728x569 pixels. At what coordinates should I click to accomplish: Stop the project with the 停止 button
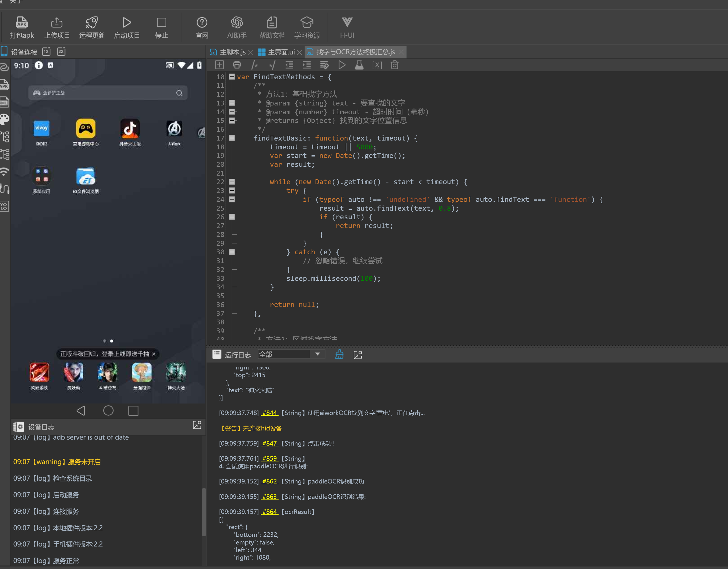click(161, 23)
